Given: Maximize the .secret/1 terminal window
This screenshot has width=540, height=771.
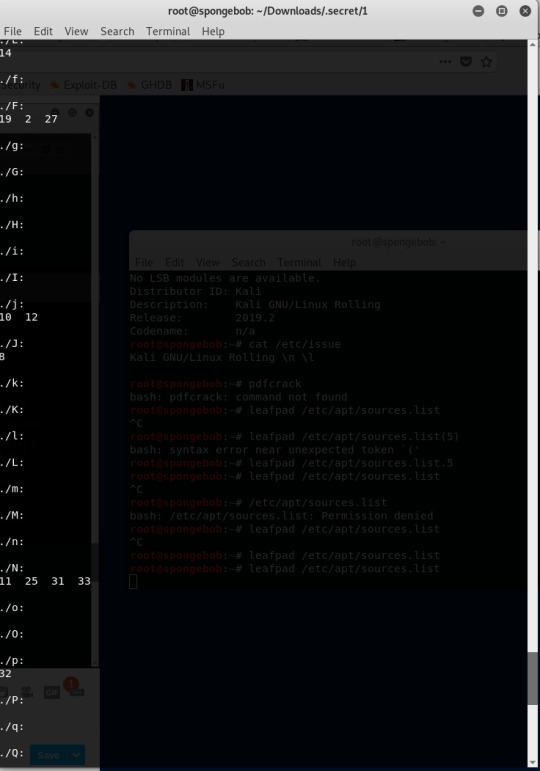Looking at the screenshot, I should pos(502,11).
